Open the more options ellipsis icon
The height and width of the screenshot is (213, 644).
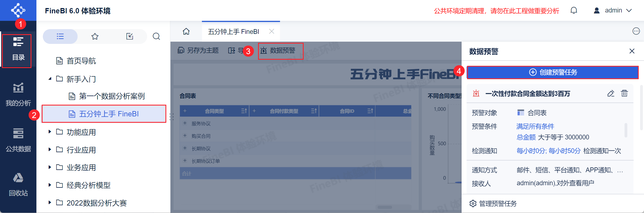[x=636, y=31]
